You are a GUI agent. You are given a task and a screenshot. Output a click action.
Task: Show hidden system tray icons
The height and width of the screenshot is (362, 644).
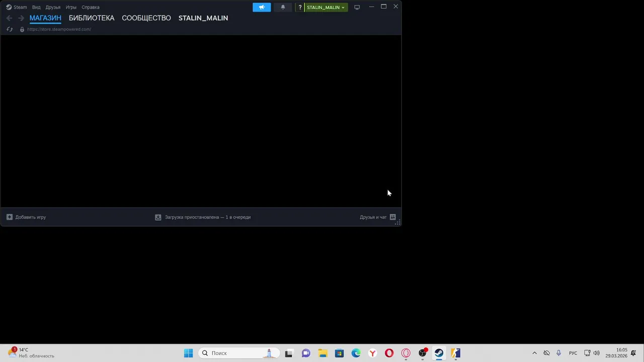[534, 353]
